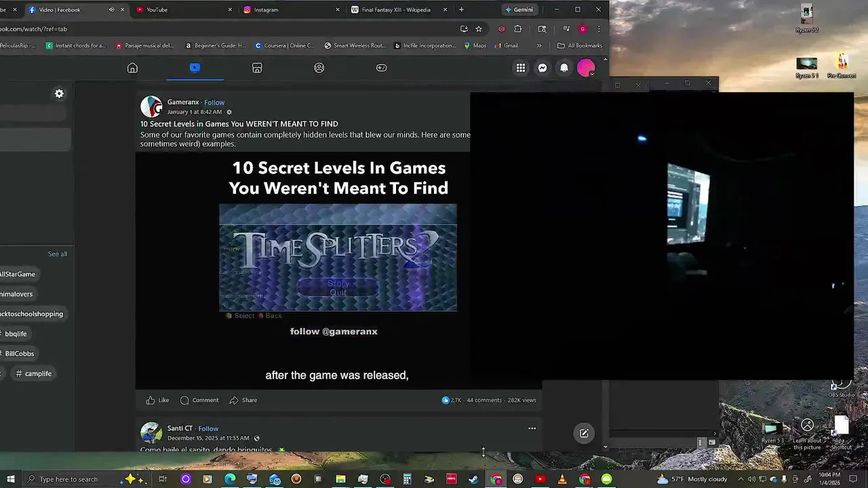The image size is (868, 488).
Task: Open the camplife hashtag
Action: [x=34, y=373]
